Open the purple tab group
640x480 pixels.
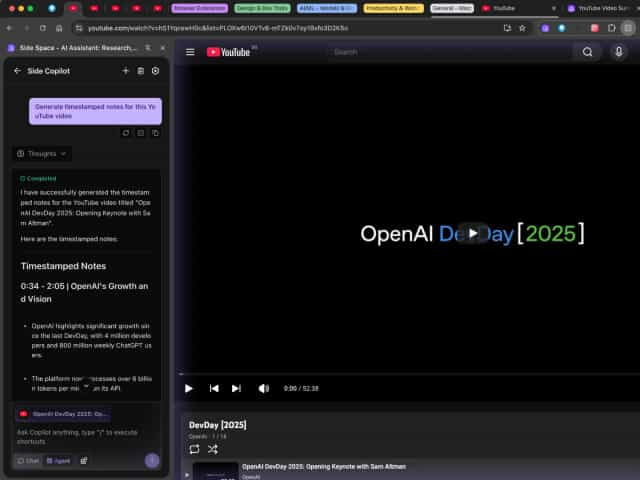[200, 8]
